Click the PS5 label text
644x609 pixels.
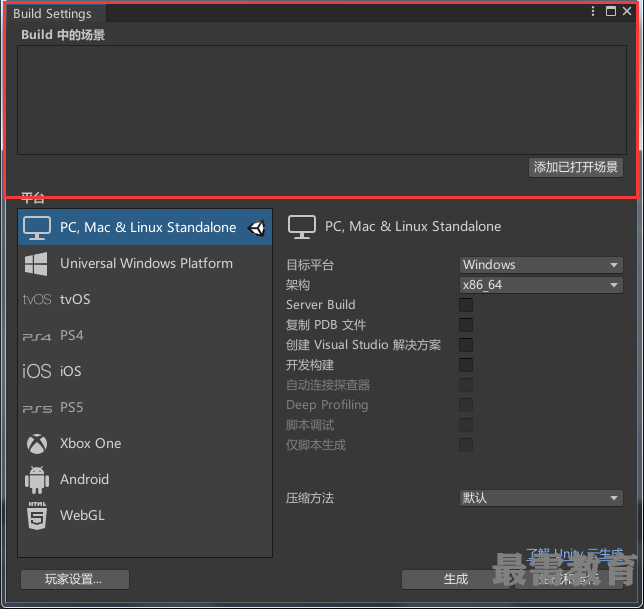tap(71, 407)
